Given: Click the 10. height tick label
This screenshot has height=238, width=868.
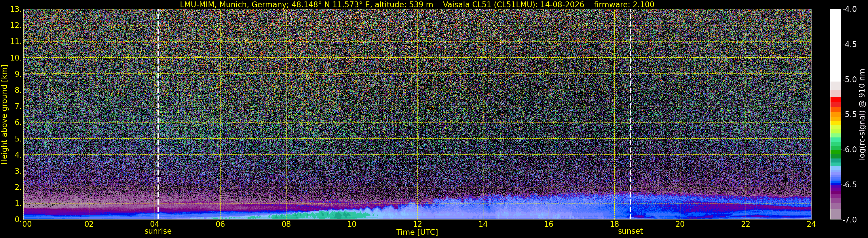Looking at the screenshot, I should click(x=16, y=58).
